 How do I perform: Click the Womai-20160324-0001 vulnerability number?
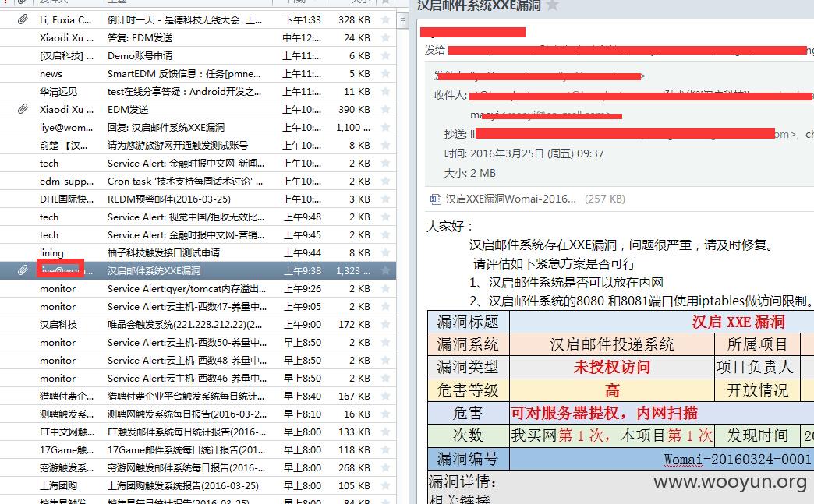pos(738,459)
